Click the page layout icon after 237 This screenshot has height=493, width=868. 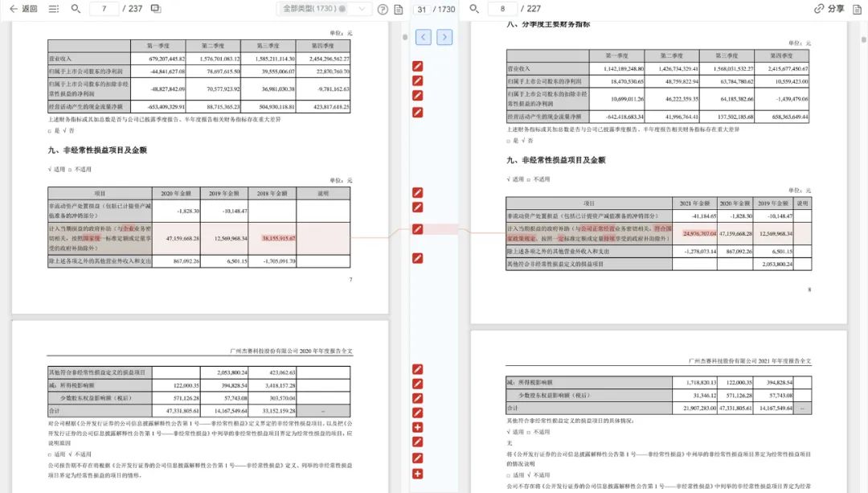(156, 9)
